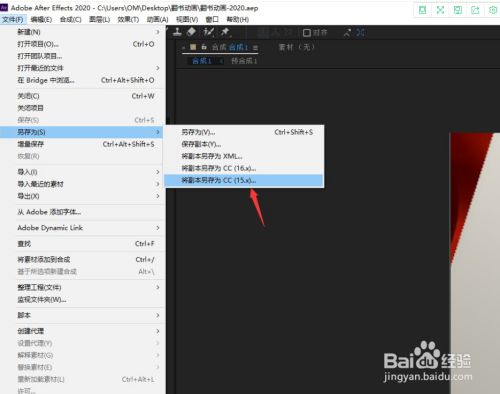500x394 pixels.
Task: Open the composition panel menu (three lines) icon
Action: tap(255, 48)
